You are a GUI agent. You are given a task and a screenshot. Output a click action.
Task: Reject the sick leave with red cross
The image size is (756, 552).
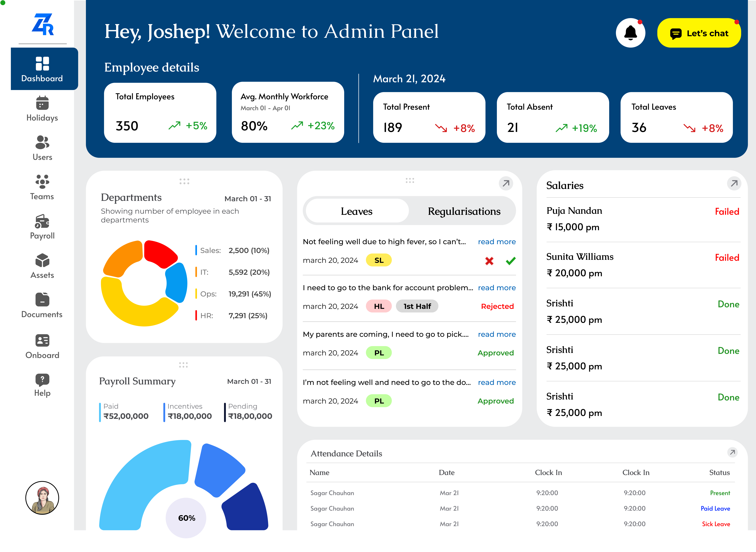pyautogui.click(x=489, y=261)
